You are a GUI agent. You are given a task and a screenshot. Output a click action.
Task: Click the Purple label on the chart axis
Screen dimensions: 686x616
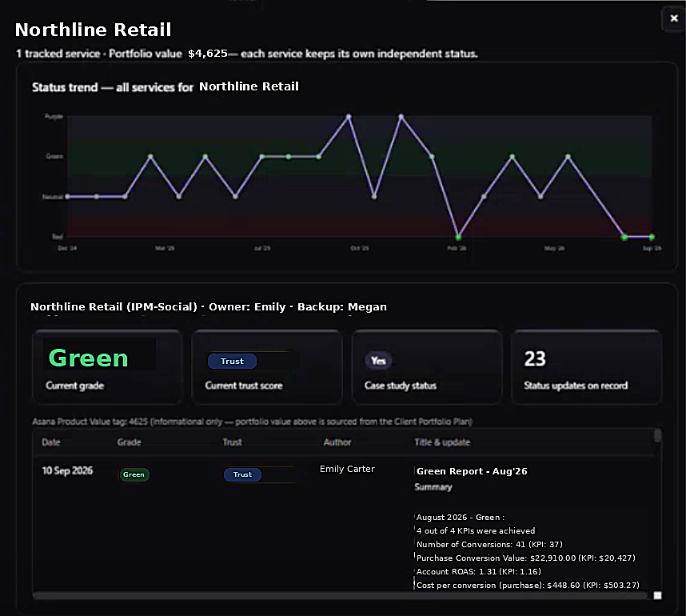pyautogui.click(x=54, y=117)
